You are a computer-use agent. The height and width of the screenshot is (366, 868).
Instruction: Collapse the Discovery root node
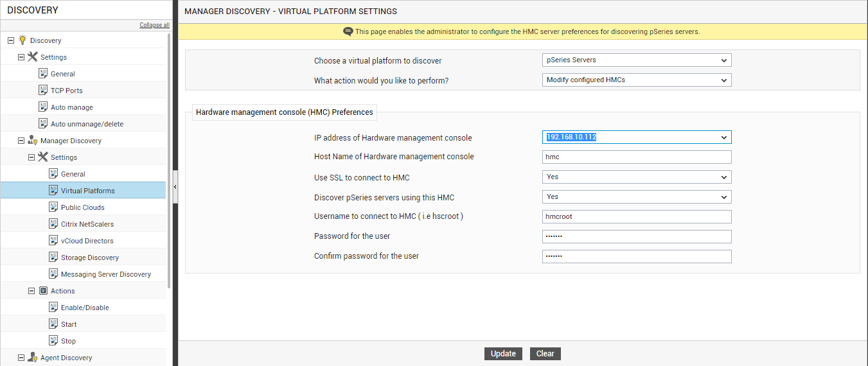pyautogui.click(x=11, y=40)
